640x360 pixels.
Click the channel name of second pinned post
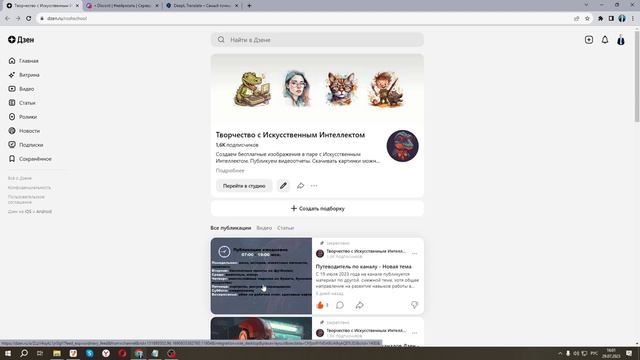(x=366, y=330)
